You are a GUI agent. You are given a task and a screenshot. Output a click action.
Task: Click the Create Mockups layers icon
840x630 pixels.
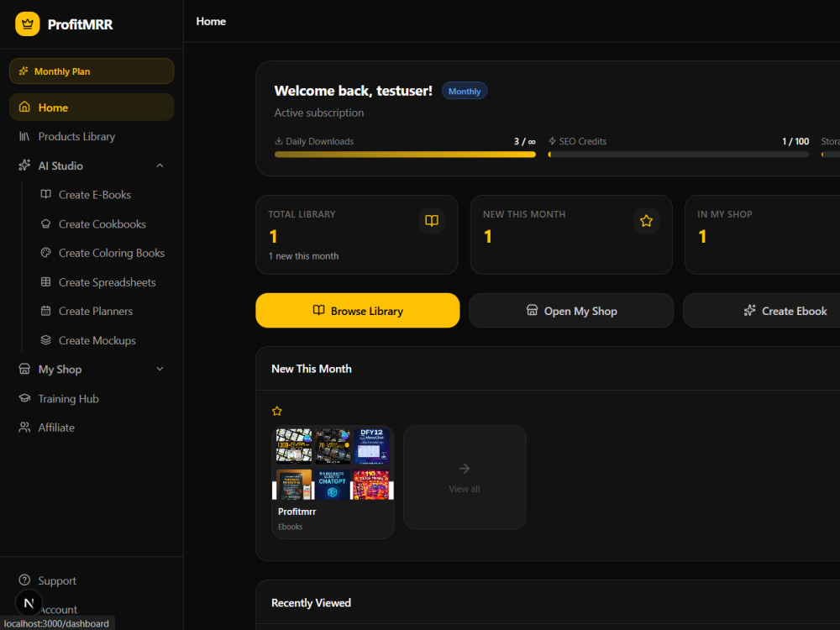point(46,340)
